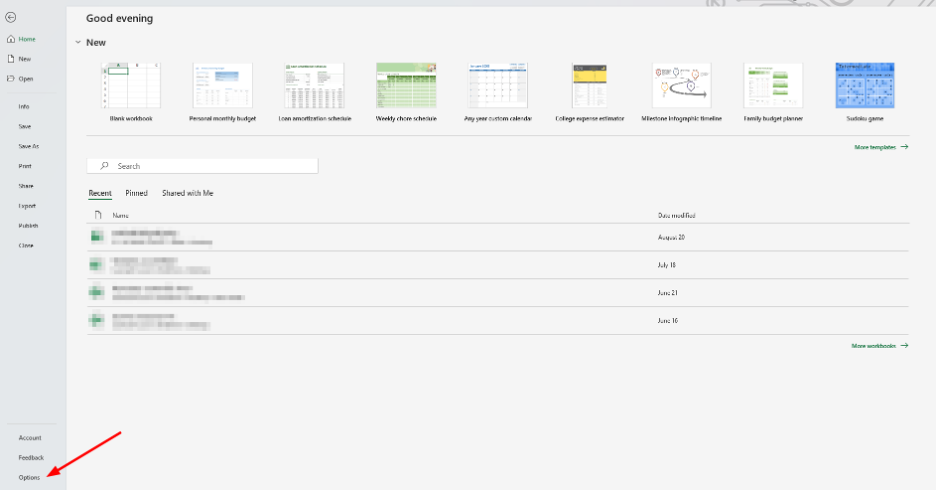The width and height of the screenshot is (936, 490).
Task: Sort recent files by Date modified header
Action: click(x=677, y=215)
